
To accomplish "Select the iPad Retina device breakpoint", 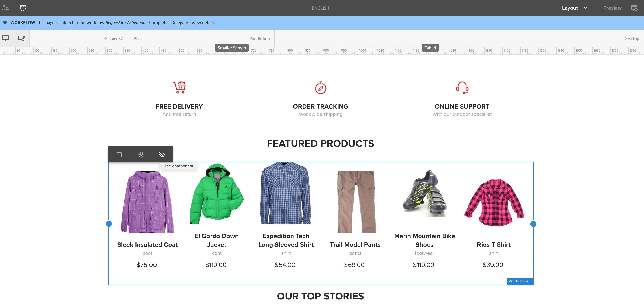I will (x=259, y=38).
